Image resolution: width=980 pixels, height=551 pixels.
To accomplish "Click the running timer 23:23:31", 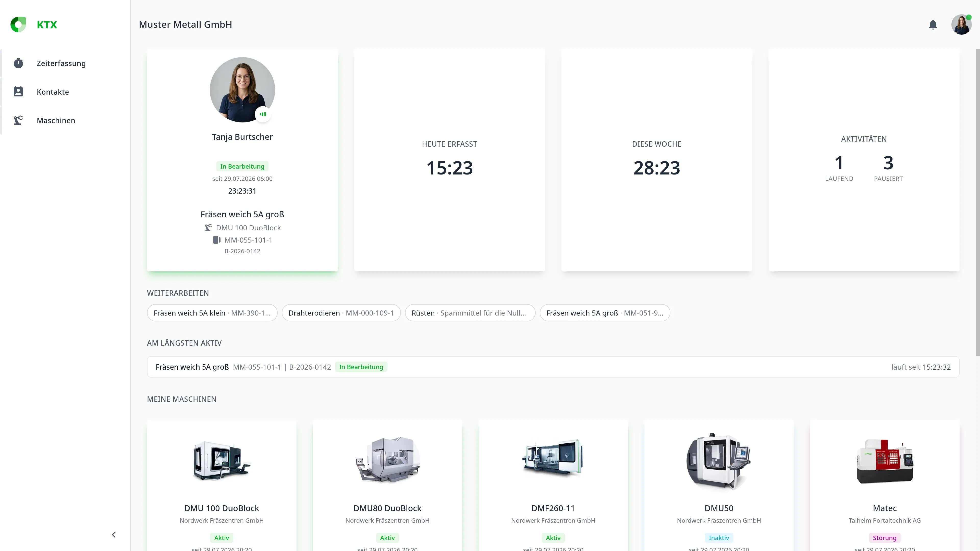I will pyautogui.click(x=242, y=191).
